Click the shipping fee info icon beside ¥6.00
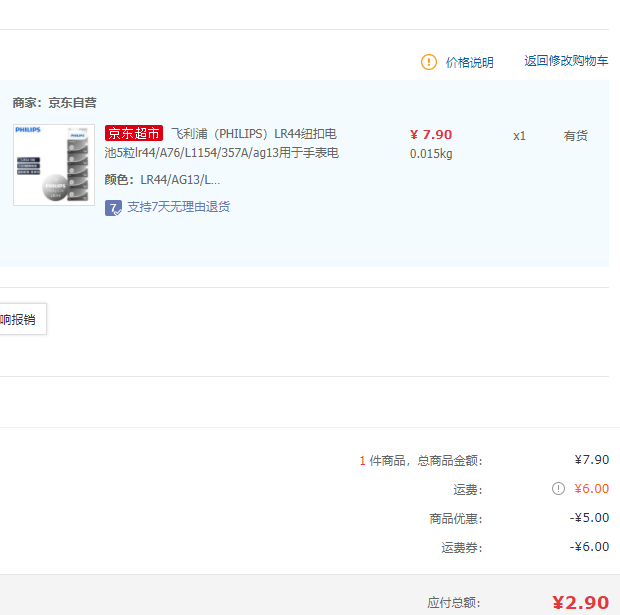The width and height of the screenshot is (620, 615). coord(558,489)
